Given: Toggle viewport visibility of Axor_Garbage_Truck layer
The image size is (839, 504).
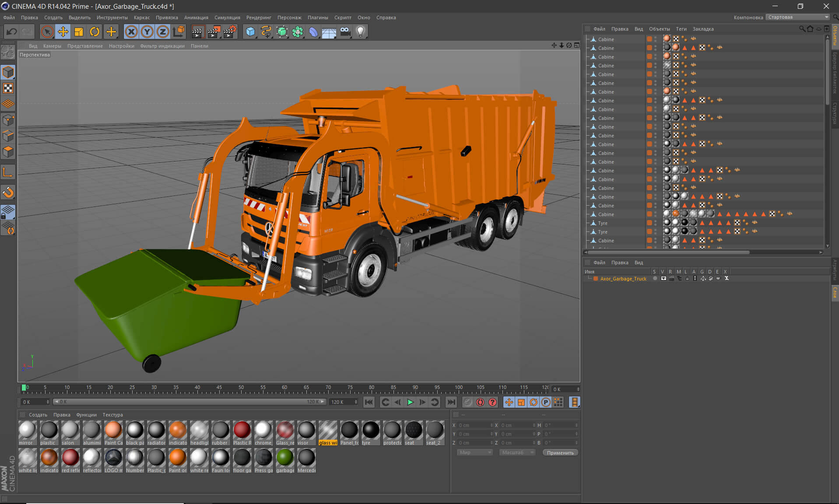Looking at the screenshot, I should (663, 279).
